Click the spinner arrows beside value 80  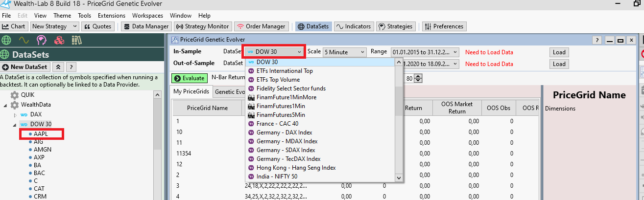(418, 78)
